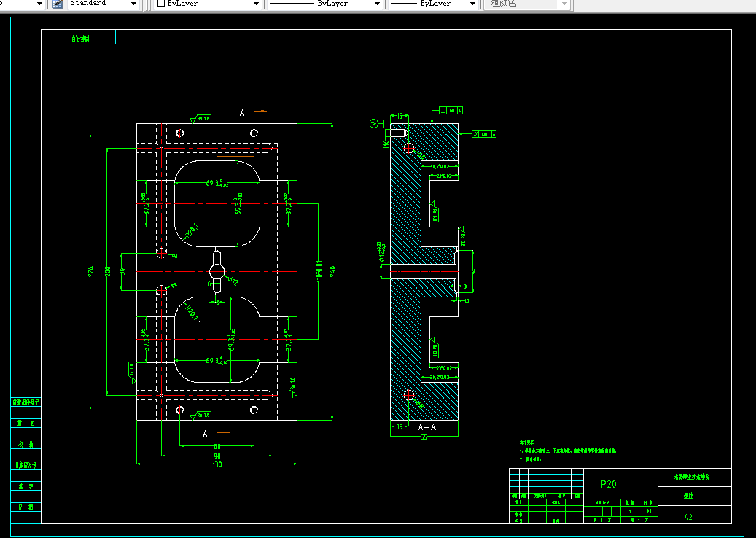This screenshot has width=756, height=538.
Task: Select the perpendicularity tolerance frame at top
Action: (451, 111)
